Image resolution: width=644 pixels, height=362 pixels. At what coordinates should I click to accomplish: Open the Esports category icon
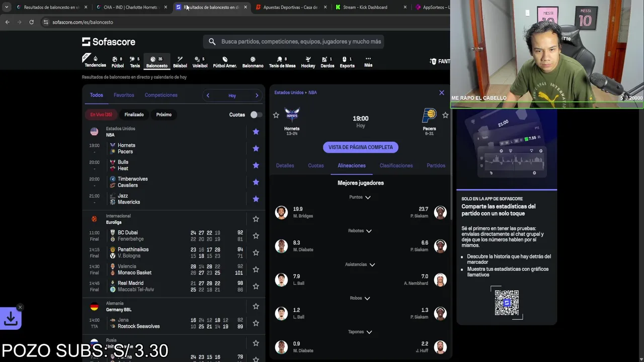347,62
